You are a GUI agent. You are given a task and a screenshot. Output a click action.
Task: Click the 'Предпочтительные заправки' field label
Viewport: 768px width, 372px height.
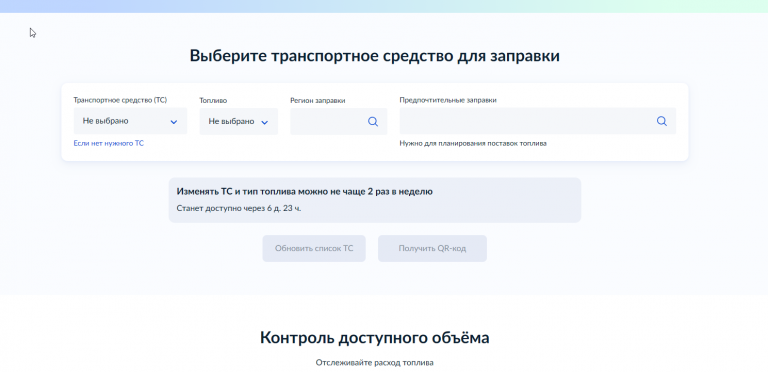(x=448, y=100)
